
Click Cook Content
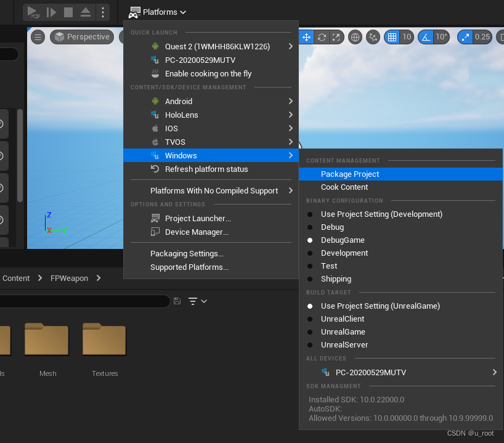pyautogui.click(x=400, y=187)
